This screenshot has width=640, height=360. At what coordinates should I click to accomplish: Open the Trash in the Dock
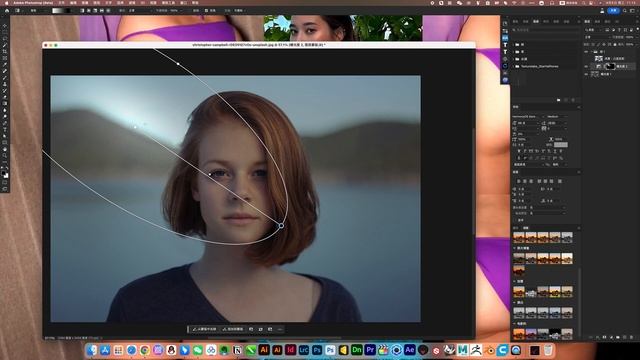coord(549,350)
